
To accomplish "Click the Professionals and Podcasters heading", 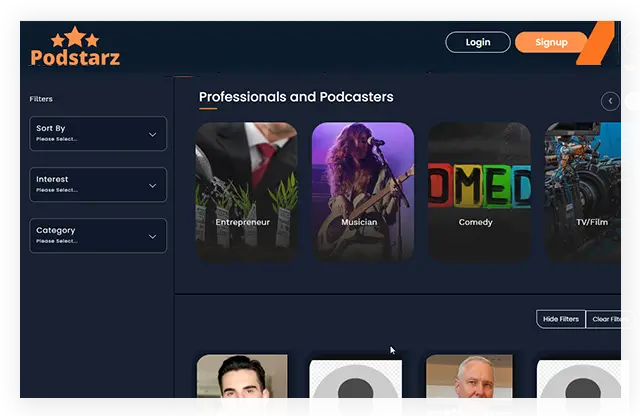I will click(296, 97).
